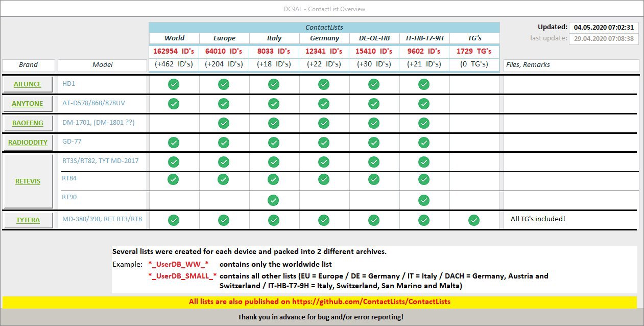The width and height of the screenshot is (644, 326).
Task: Click RT84 checkmark under DE-OE-HB column
Action: coord(374,179)
